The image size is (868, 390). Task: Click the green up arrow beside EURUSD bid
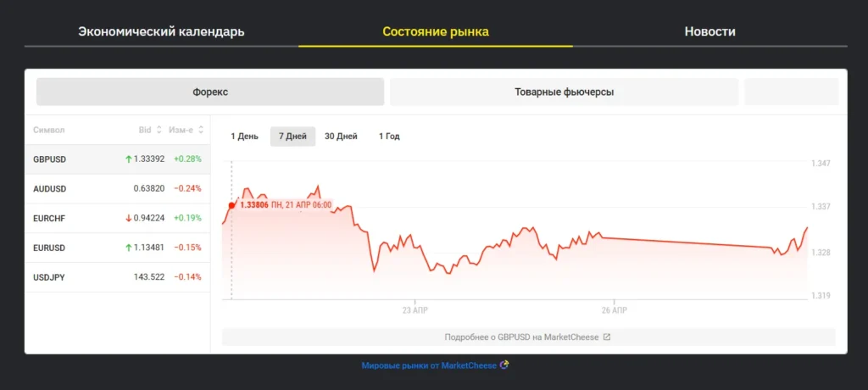tap(128, 248)
